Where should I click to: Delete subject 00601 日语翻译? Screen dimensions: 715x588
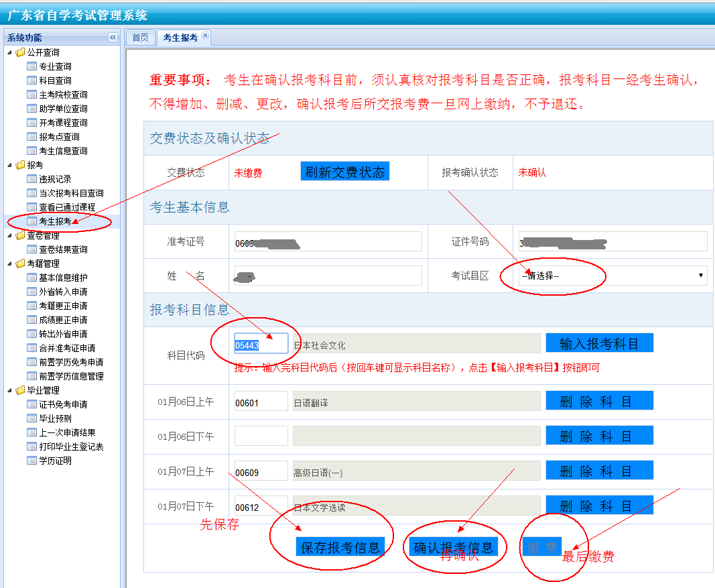pos(599,401)
